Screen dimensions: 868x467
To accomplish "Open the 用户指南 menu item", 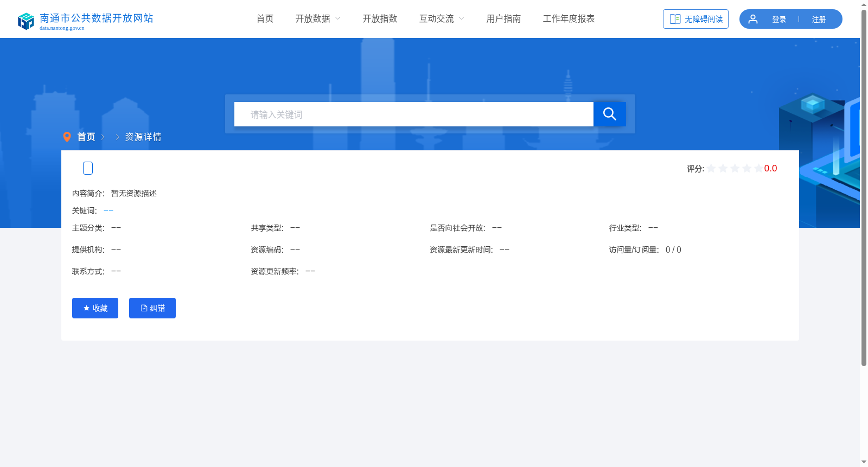I will (503, 18).
